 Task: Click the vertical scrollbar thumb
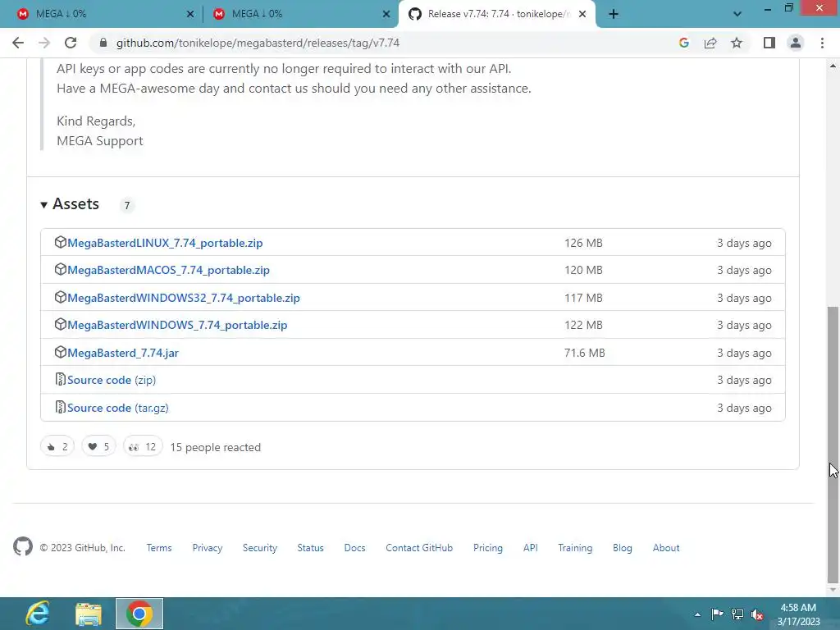pos(833,445)
